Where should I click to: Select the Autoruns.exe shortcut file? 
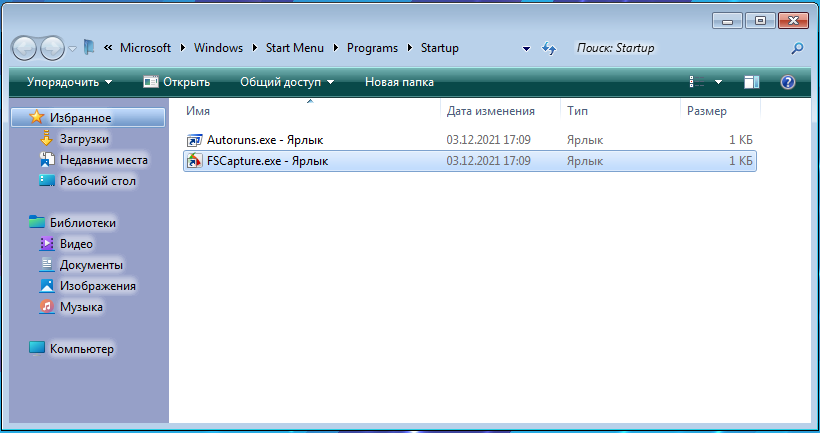pos(264,140)
